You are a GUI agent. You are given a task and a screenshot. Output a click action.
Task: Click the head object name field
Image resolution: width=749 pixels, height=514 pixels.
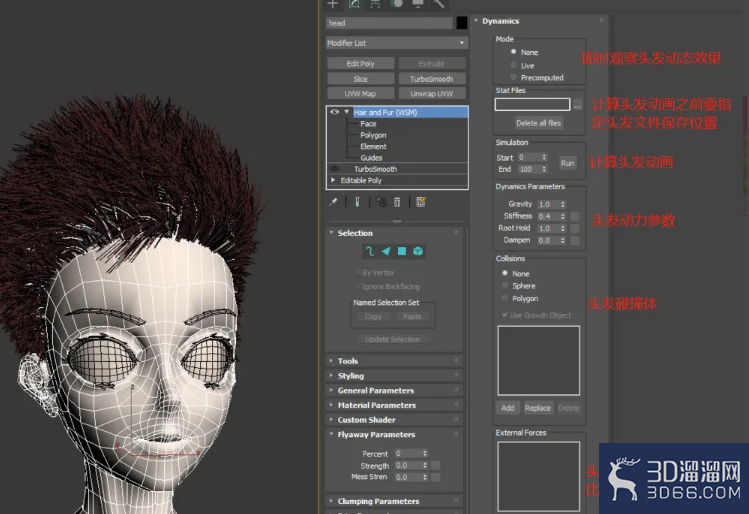click(389, 23)
